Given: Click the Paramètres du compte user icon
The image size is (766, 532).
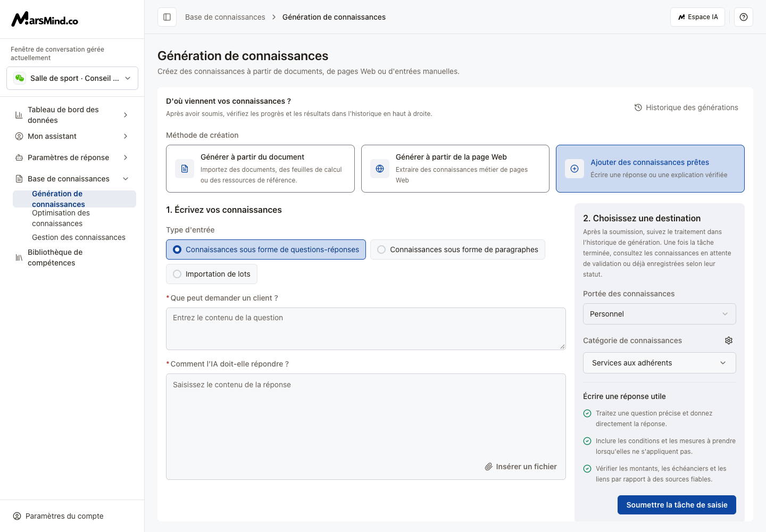Looking at the screenshot, I should 17,516.
